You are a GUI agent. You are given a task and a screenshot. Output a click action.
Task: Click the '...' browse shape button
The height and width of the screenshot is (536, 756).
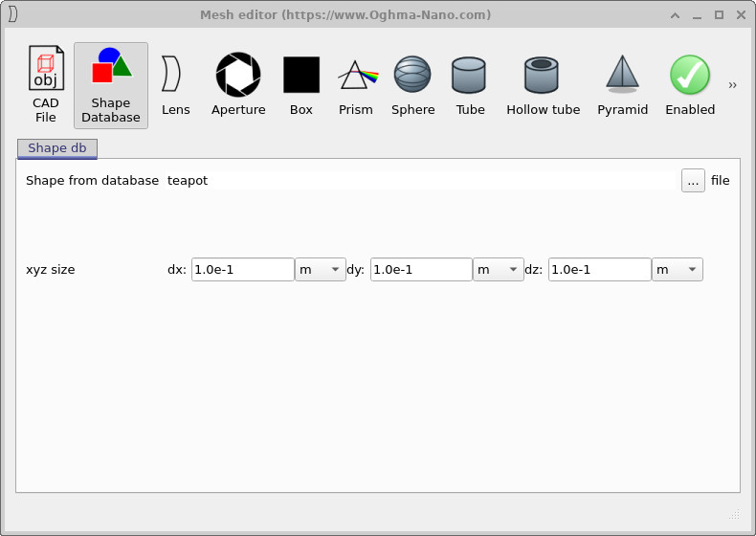click(x=693, y=180)
